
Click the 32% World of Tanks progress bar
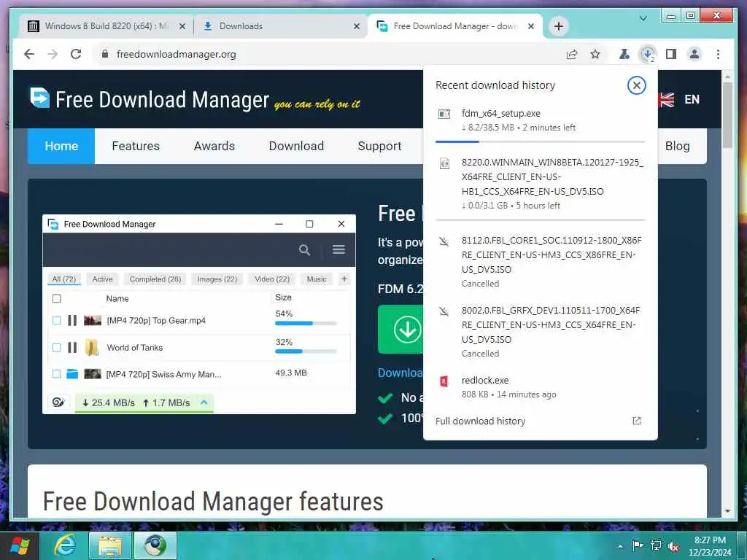tap(306, 351)
